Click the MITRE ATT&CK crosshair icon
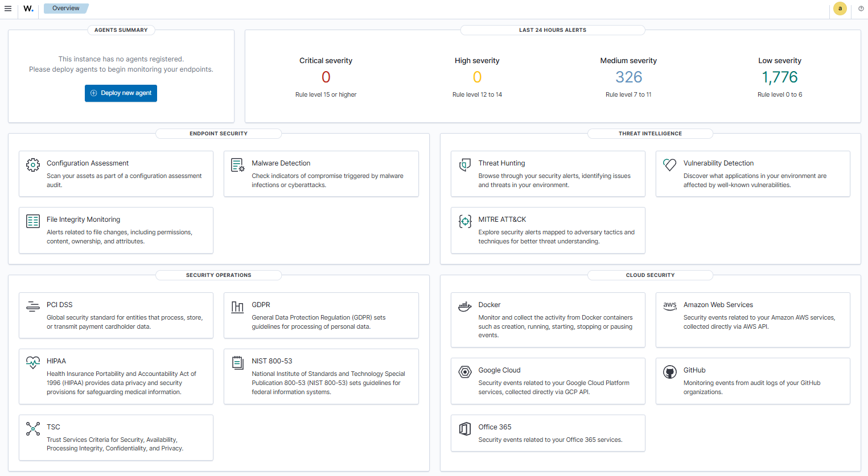This screenshot has width=868, height=476. tap(465, 221)
